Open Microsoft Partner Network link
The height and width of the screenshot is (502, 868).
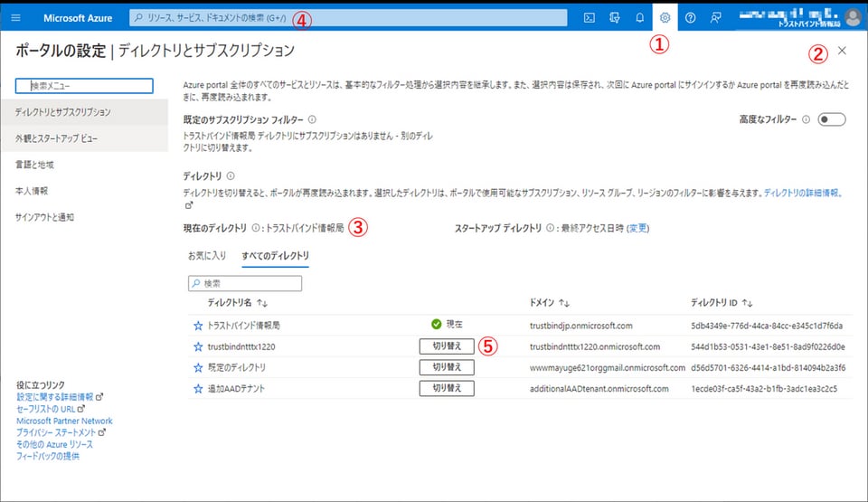(x=64, y=421)
